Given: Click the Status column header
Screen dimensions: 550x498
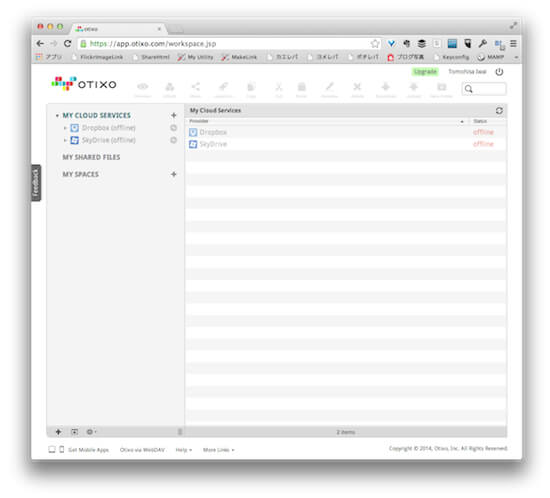Looking at the screenshot, I should (480, 121).
